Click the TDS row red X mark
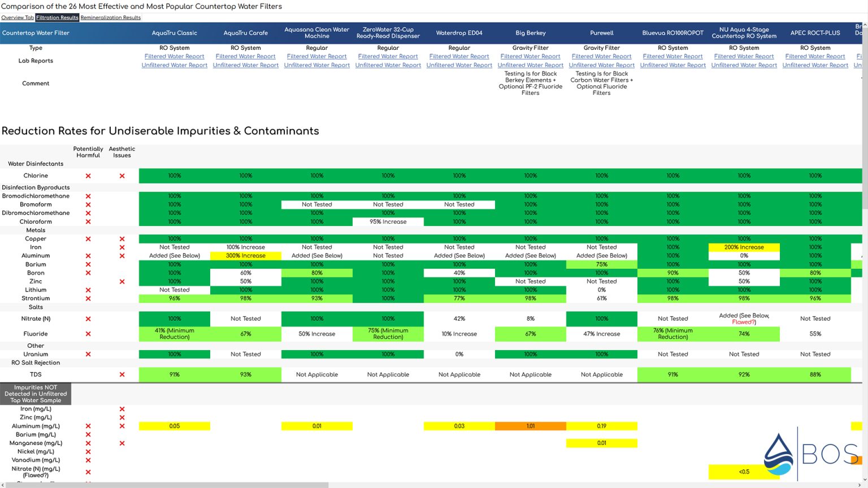Image resolution: width=868 pixels, height=488 pixels. tap(122, 374)
